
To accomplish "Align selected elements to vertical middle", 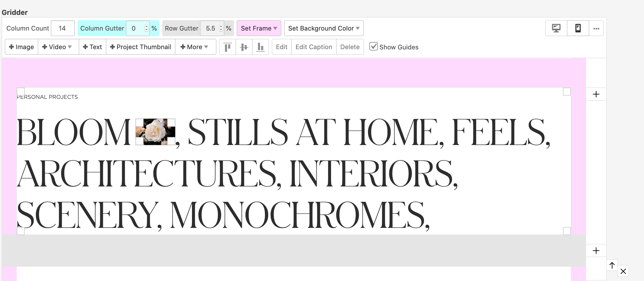I will pyautogui.click(x=244, y=47).
